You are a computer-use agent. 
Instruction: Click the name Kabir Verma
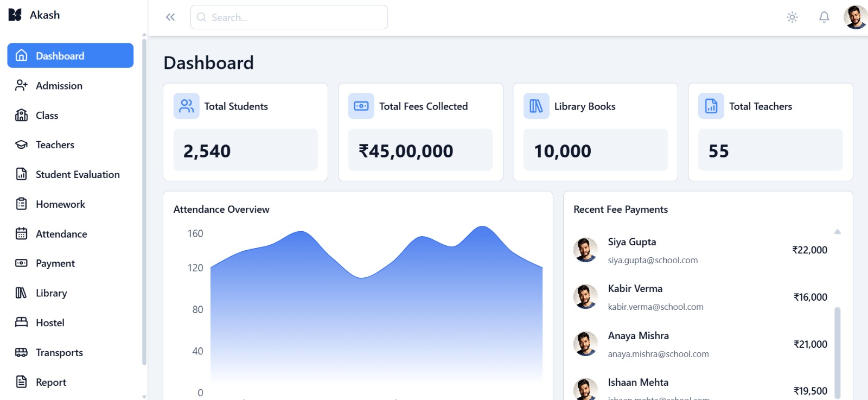click(x=635, y=289)
